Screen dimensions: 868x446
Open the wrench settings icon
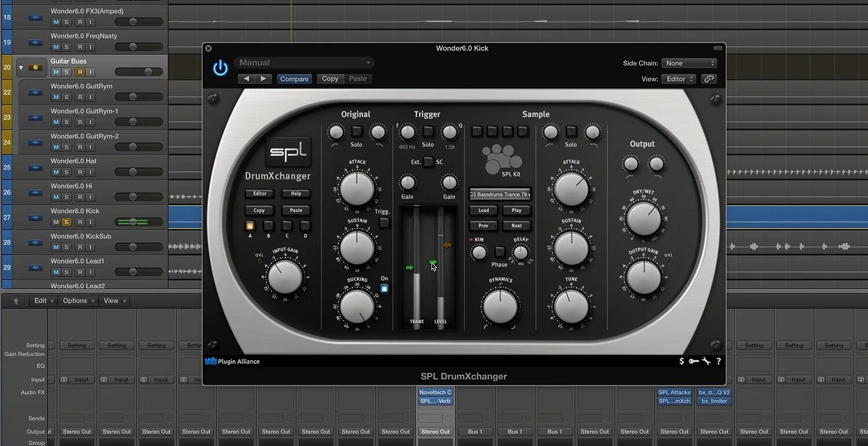click(x=706, y=361)
